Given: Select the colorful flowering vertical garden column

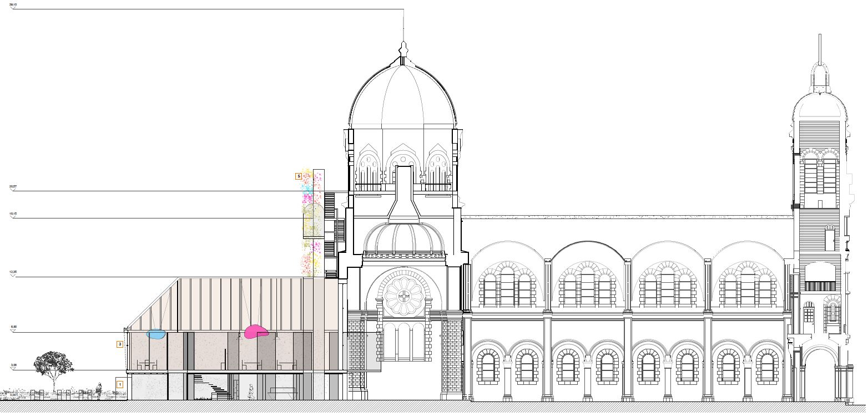Looking at the screenshot, I should tap(311, 222).
